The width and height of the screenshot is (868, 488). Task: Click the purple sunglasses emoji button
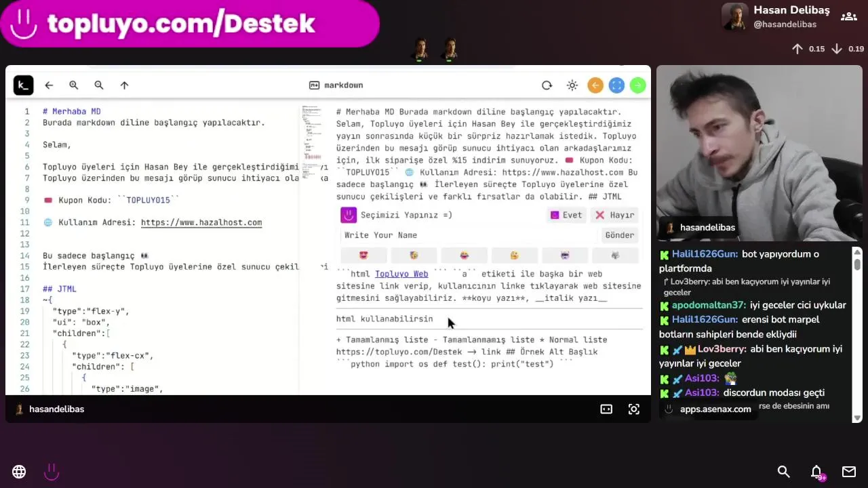(565, 256)
